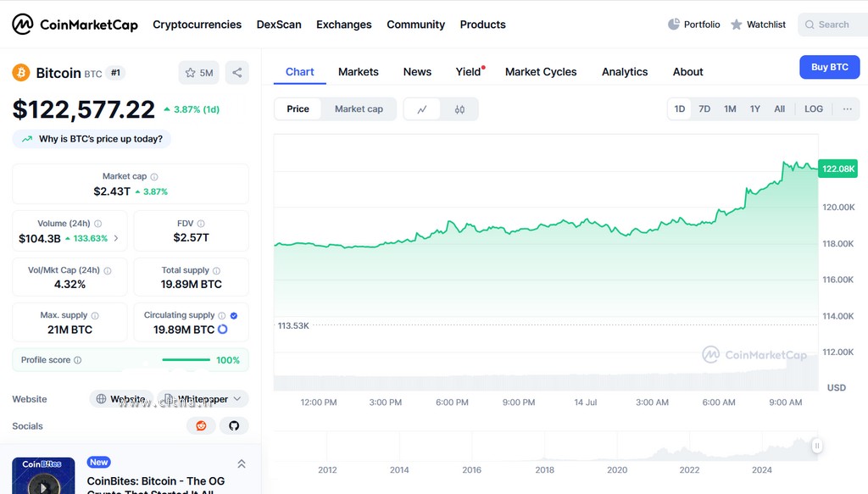Click the Search input field
Image resolution: width=868 pixels, height=494 pixels.
point(833,25)
